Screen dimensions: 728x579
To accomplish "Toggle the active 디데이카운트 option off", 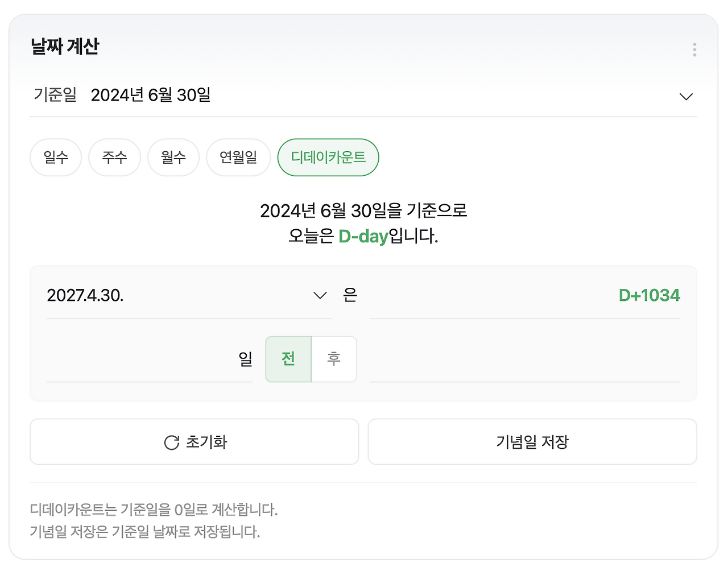I will click(328, 158).
